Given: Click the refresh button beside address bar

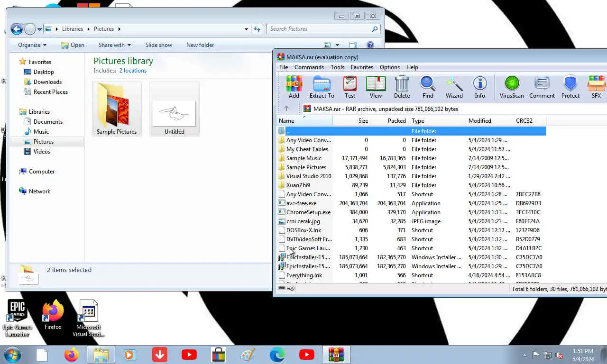Looking at the screenshot, I should 257,29.
